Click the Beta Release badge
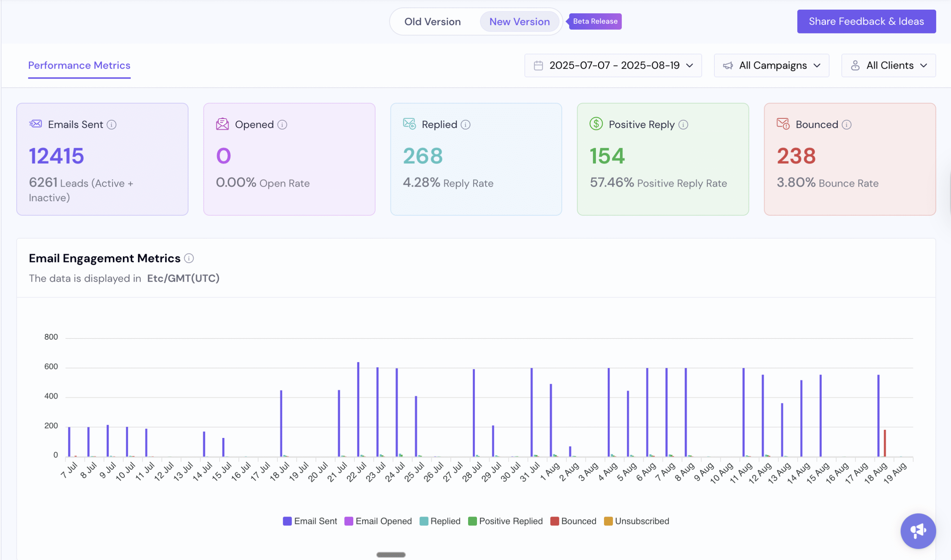Screen dimensions: 951x560 (595, 22)
